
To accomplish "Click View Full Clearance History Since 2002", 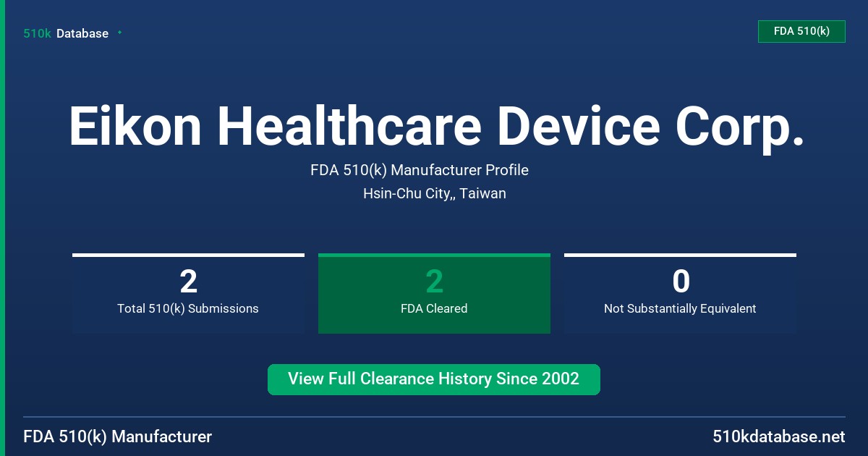I will [434, 379].
